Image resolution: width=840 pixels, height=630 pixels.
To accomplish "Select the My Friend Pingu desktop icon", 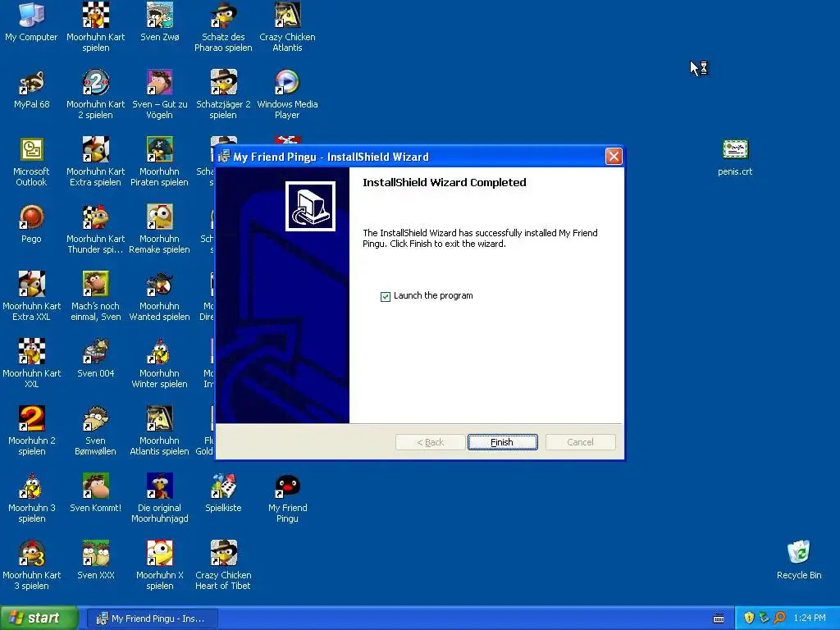I will 287,498.
